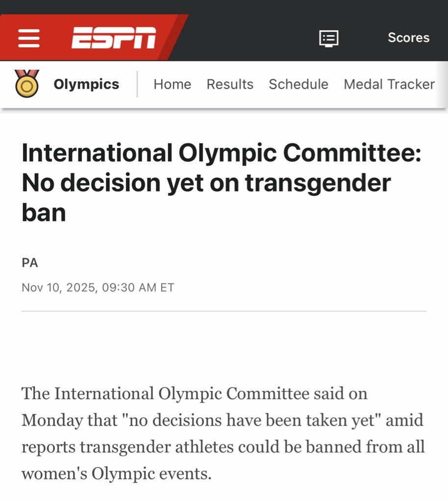
Task: Open the hamburger navigation menu
Action: coord(29,38)
